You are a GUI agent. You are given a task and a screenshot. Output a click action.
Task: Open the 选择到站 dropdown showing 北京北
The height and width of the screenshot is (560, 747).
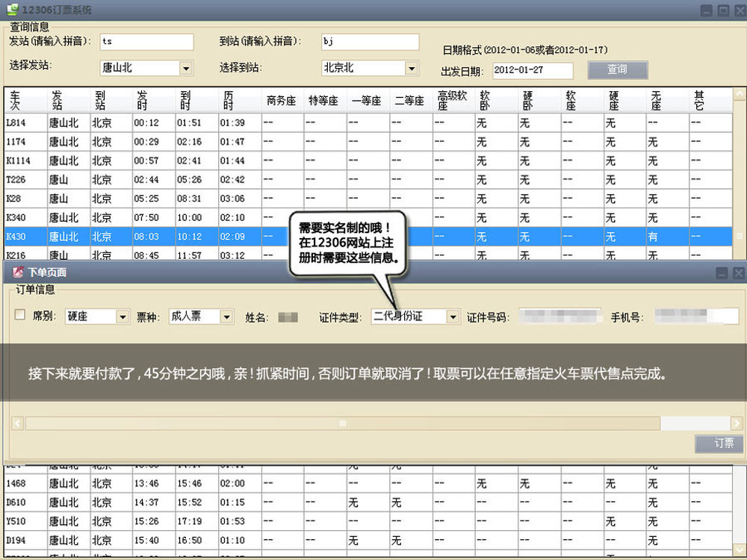(412, 68)
